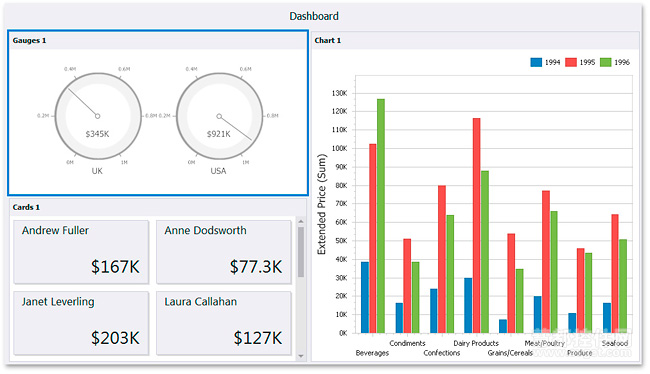The image size is (650, 374).
Task: Click the $167K card value
Action: coord(115,267)
